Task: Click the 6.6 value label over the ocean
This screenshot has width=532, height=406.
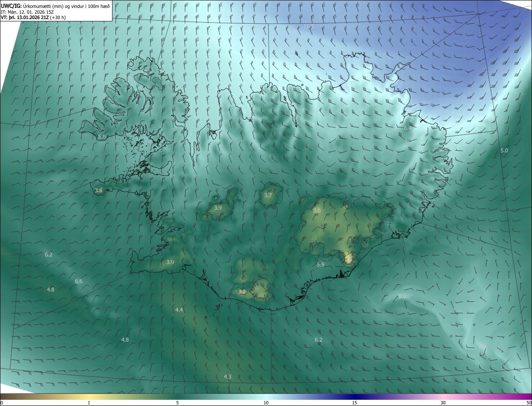Action: (x=79, y=281)
